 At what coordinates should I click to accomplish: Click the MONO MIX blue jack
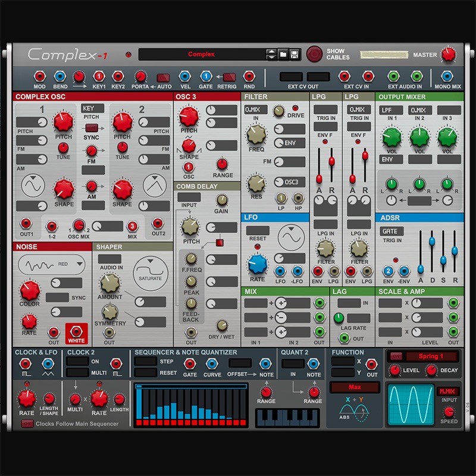[x=447, y=77]
